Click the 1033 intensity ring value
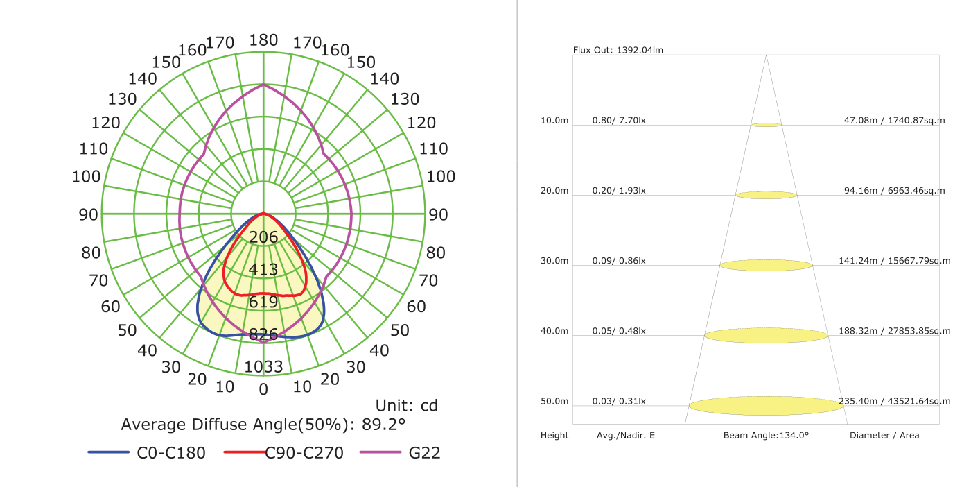The width and height of the screenshot is (980, 487). point(263,366)
